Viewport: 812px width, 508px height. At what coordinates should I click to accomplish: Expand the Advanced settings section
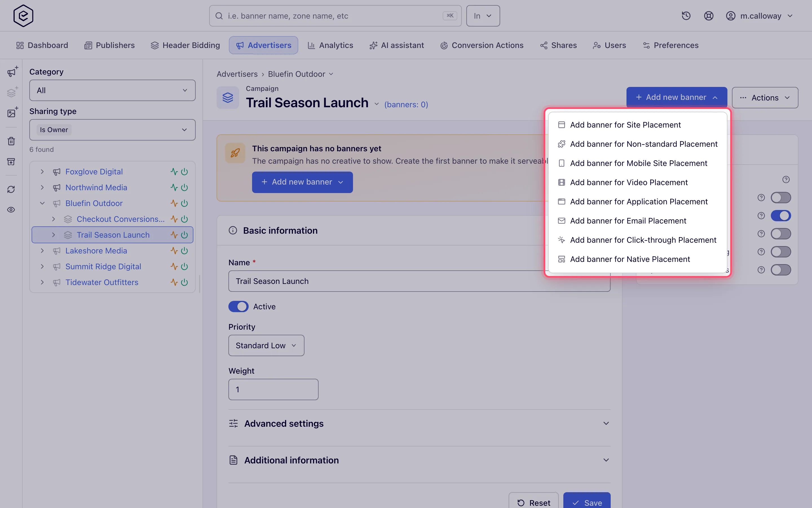(420, 423)
